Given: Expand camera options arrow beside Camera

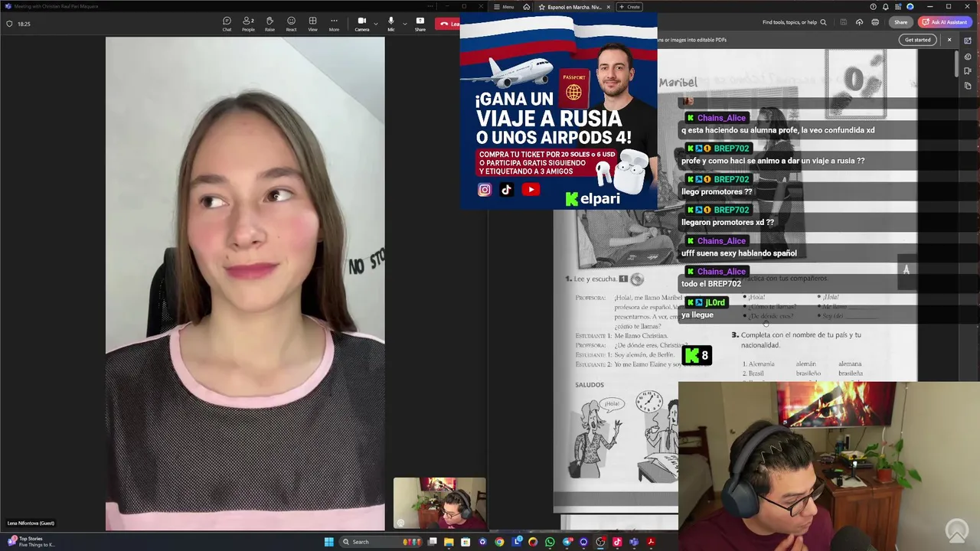Looking at the screenshot, I should (x=376, y=24).
